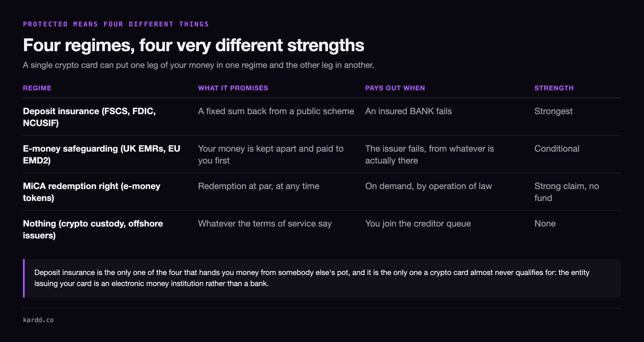Image resolution: width=644 pixels, height=342 pixels.
Task: Click the WHAT IT PROMISES column header
Action: [233, 88]
